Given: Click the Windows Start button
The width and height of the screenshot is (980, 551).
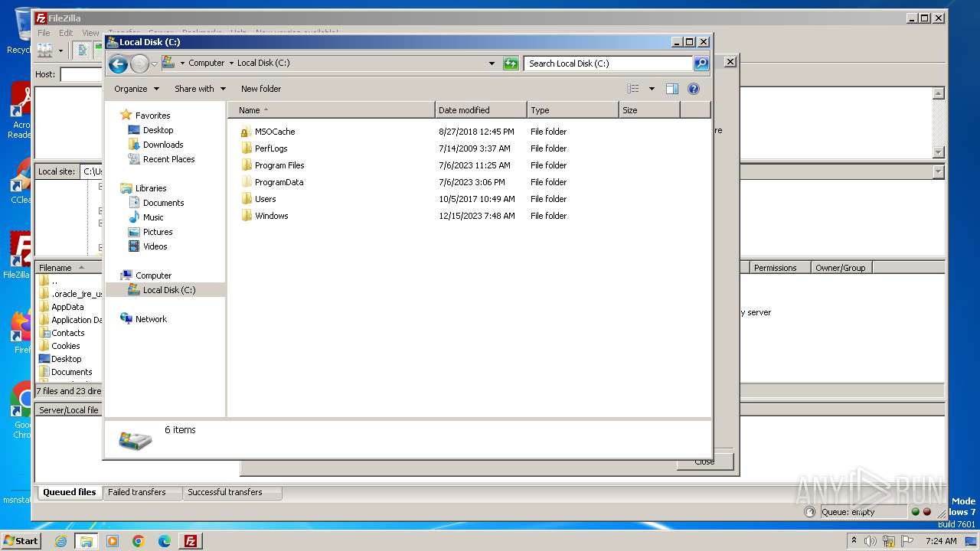Looking at the screenshot, I should 21,540.
